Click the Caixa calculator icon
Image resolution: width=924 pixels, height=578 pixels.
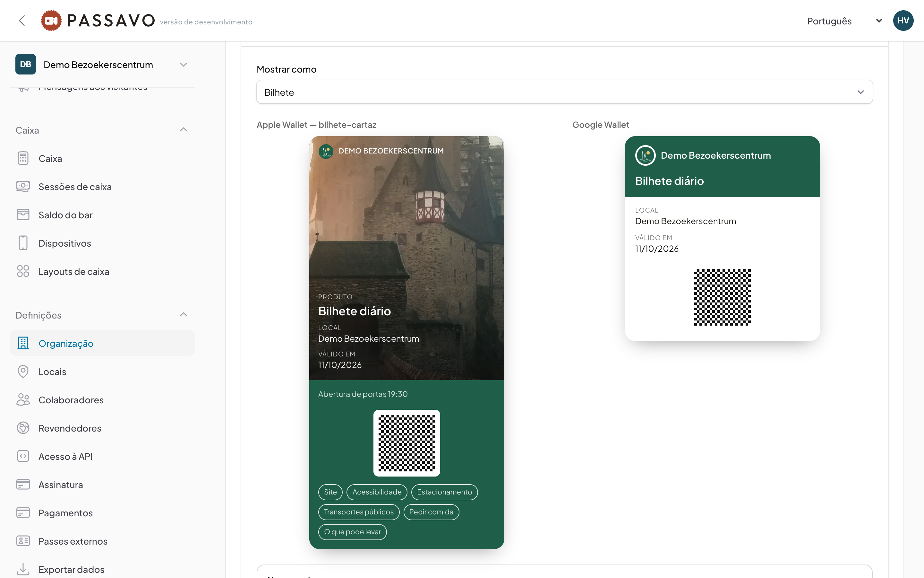[23, 158]
